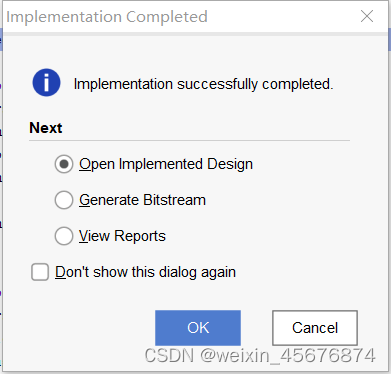Click the blue information icon
Image resolution: width=391 pixels, height=374 pixels.
(x=46, y=83)
